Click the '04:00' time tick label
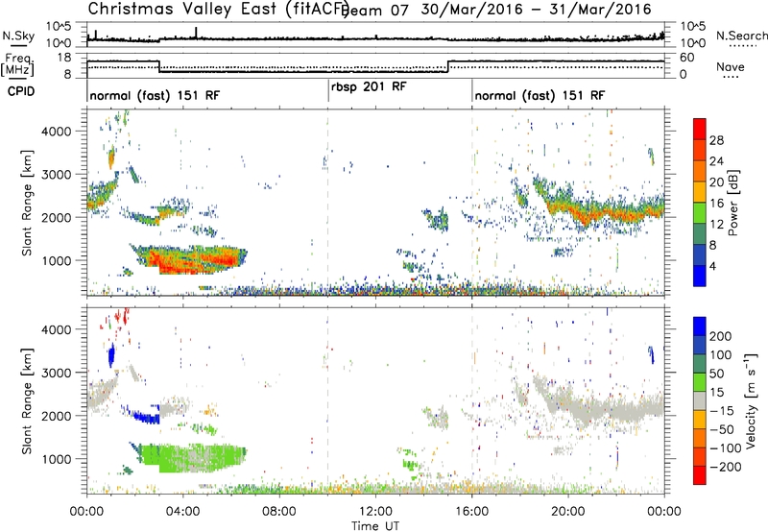This screenshot has height=532, width=768. (x=182, y=512)
